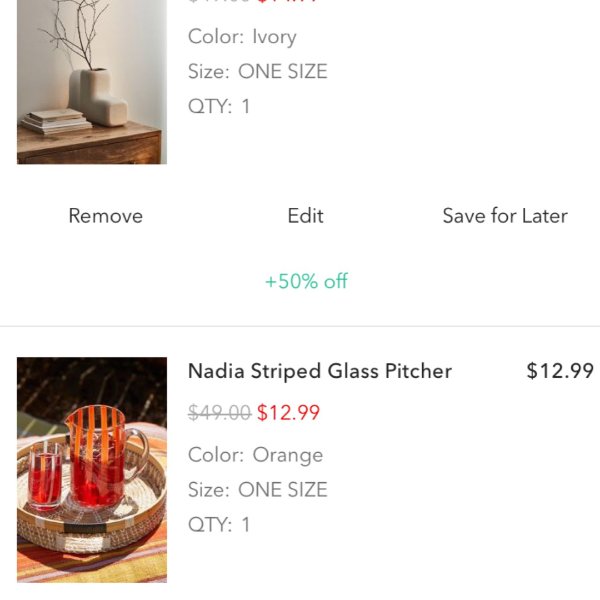Click the divider line between cart items
This screenshot has height=600, width=600.
pyautogui.click(x=300, y=326)
